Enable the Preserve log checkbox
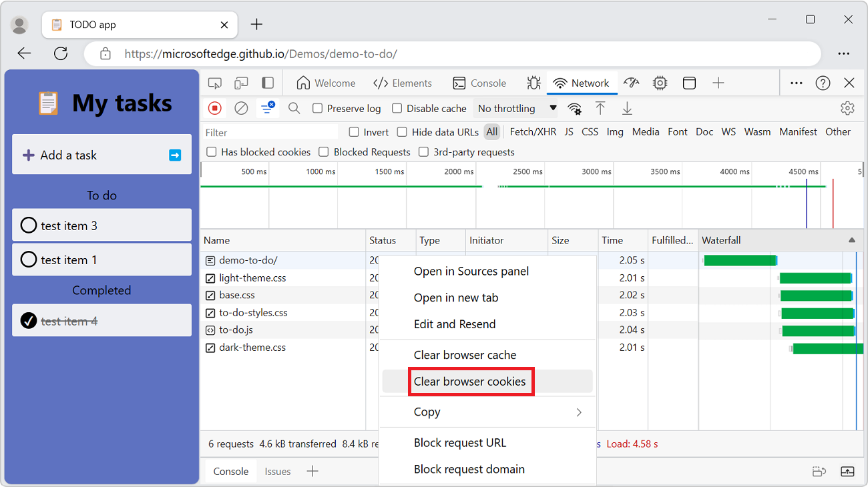The image size is (868, 487). [x=317, y=107]
